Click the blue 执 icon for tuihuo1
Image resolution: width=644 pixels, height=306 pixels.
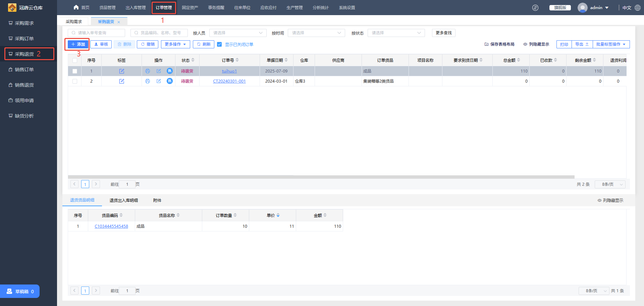[x=170, y=71]
